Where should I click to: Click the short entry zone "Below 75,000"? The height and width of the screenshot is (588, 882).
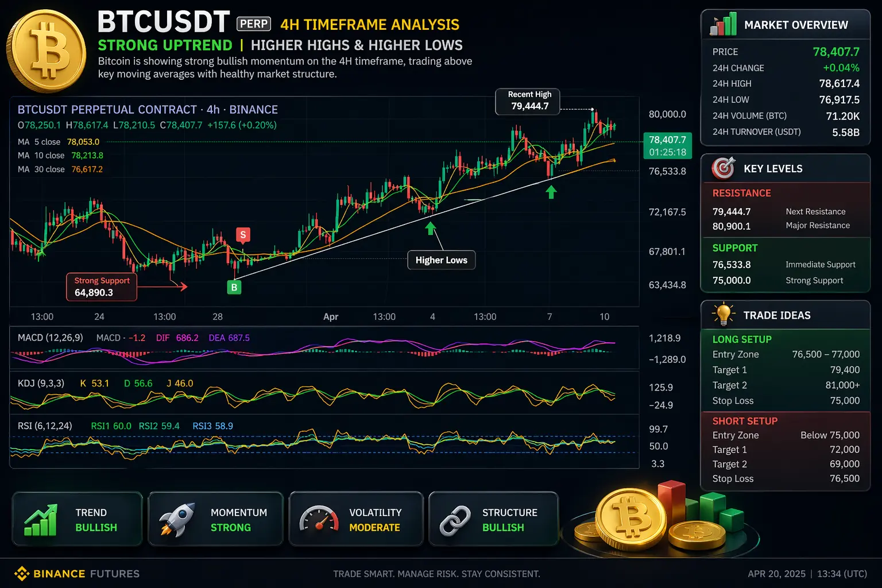point(830,435)
